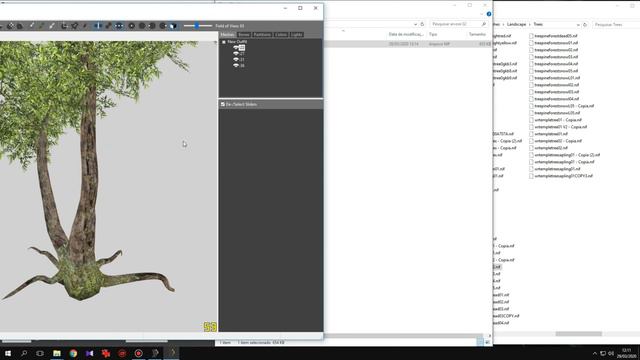Click the taskbar clock and date
This screenshot has height=360, width=640.
coord(626,353)
